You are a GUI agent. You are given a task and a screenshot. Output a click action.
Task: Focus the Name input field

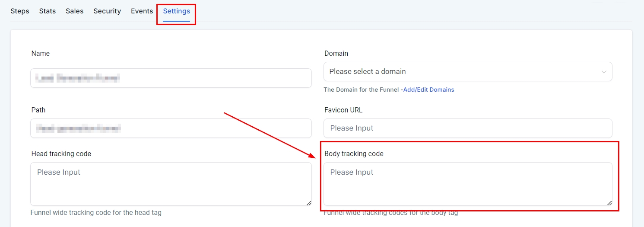coord(171,78)
